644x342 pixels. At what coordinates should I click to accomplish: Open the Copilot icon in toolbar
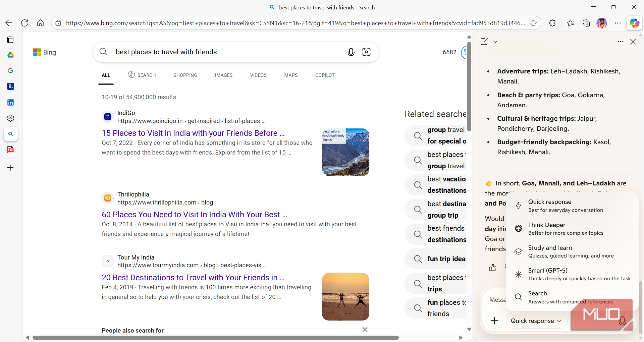[x=634, y=23]
